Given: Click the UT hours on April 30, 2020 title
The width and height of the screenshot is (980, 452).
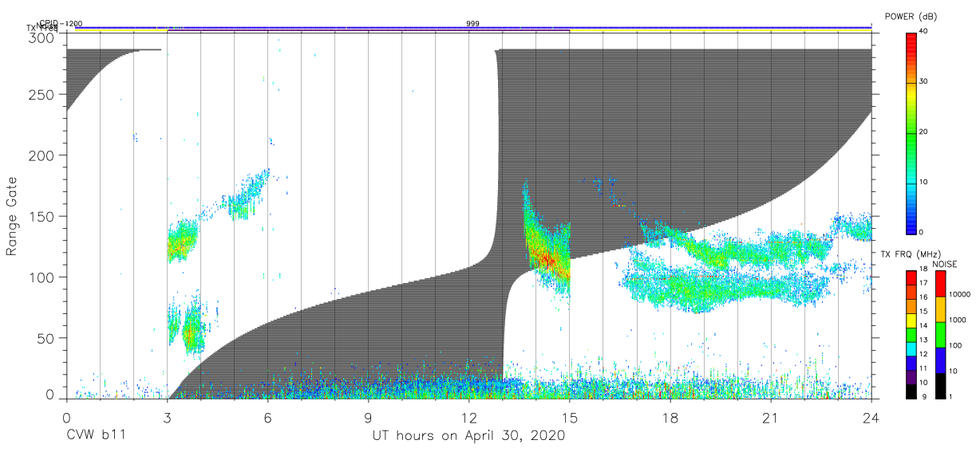Looking at the screenshot, I should pyautogui.click(x=468, y=436).
